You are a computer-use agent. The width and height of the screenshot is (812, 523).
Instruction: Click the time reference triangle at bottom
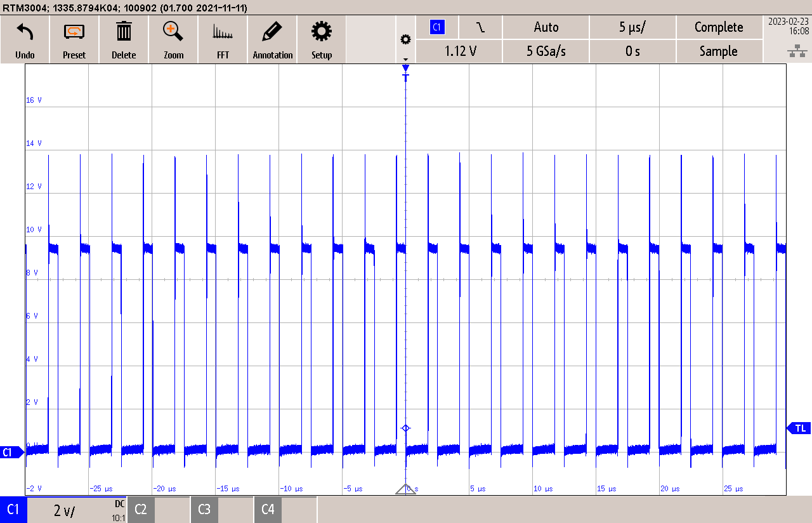405,489
